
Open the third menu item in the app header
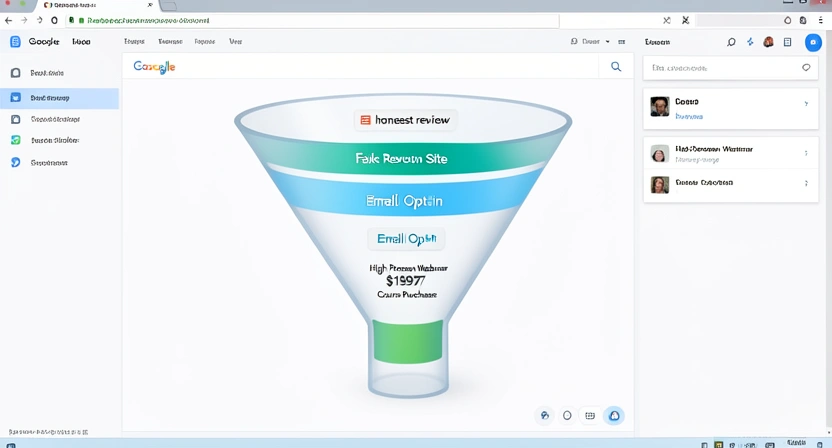205,41
